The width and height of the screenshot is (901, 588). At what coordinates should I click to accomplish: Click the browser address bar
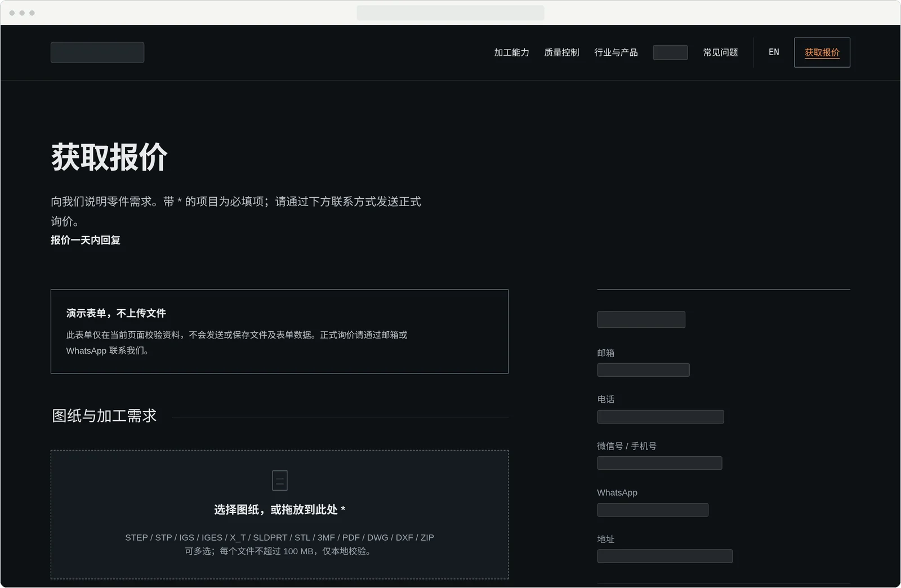(450, 12)
